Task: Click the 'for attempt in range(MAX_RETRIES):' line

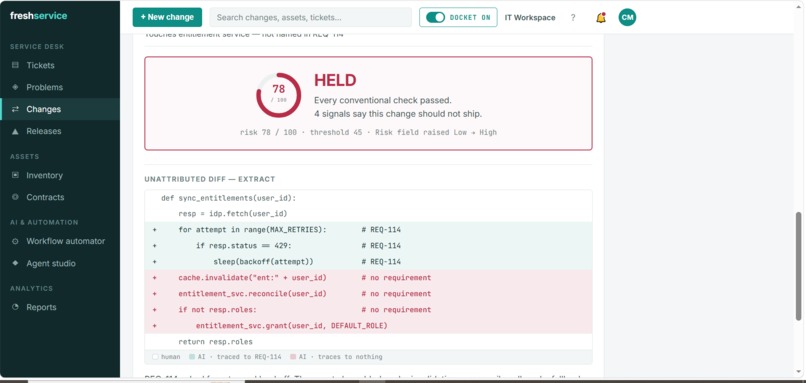Action: pos(368,229)
